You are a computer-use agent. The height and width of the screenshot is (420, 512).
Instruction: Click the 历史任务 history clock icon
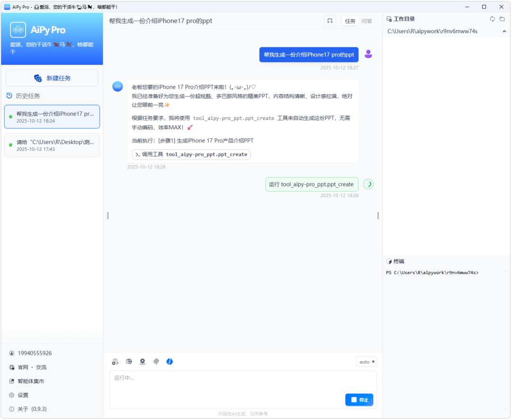[x=9, y=96]
